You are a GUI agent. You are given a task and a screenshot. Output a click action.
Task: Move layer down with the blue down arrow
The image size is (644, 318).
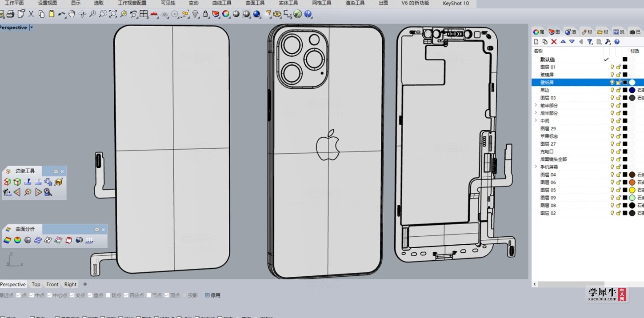[x=572, y=42]
